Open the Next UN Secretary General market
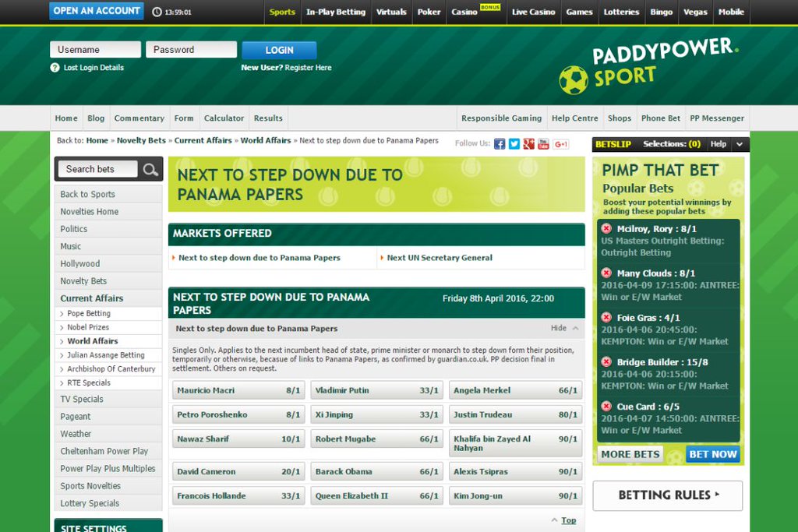This screenshot has height=532, width=798. tap(440, 258)
